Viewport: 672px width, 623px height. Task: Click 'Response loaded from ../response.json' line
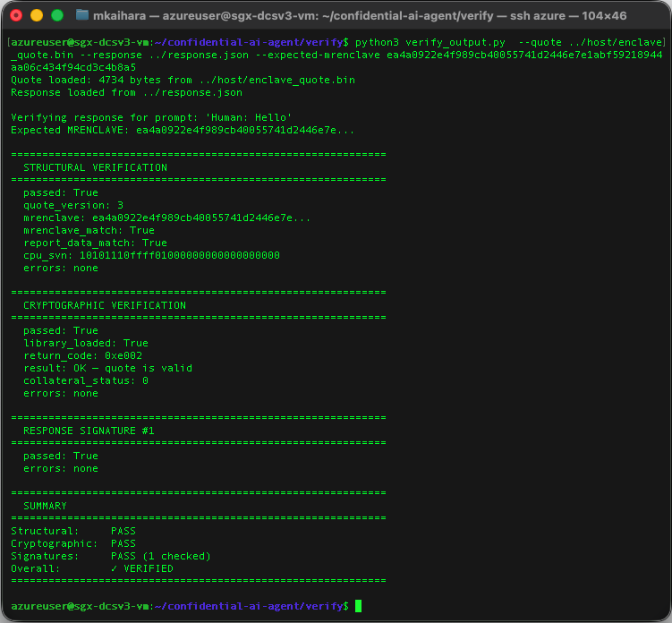click(126, 92)
